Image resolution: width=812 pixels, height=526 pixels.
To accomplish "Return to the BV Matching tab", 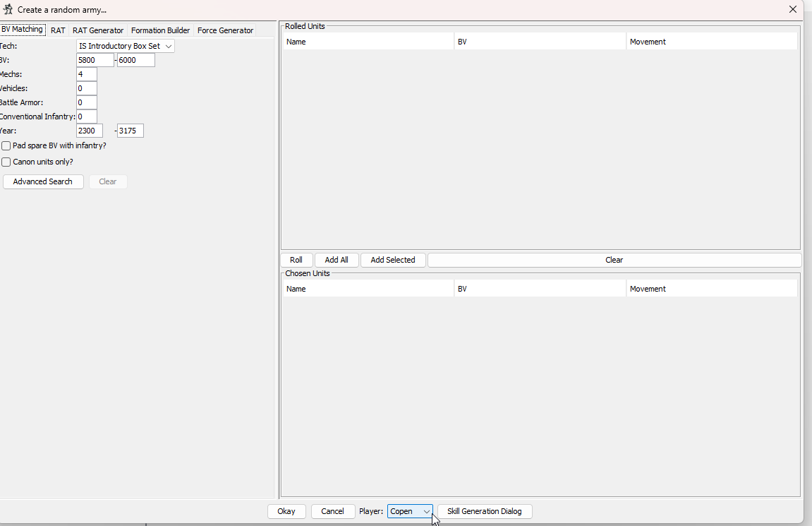I will click(x=23, y=29).
